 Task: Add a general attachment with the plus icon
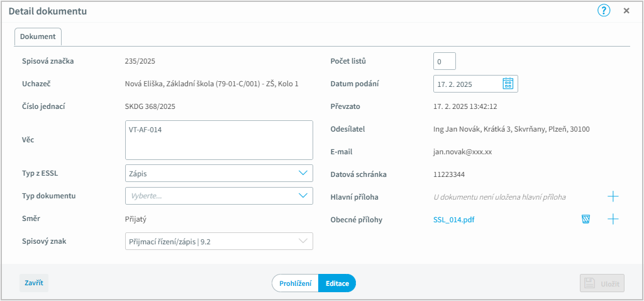tap(613, 219)
